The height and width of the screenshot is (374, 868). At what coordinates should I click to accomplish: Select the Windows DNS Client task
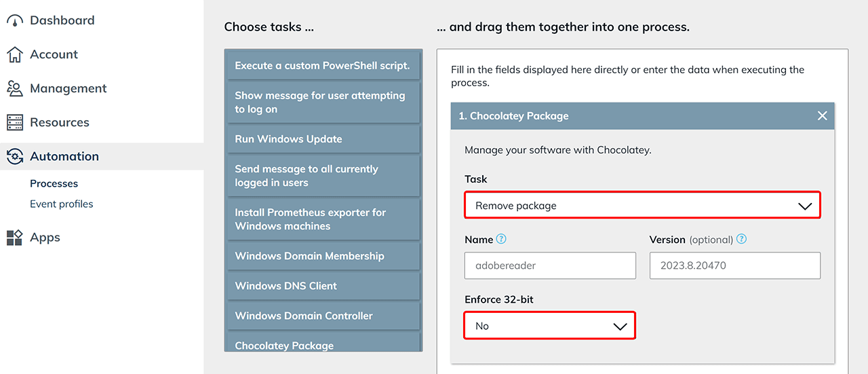tap(322, 286)
